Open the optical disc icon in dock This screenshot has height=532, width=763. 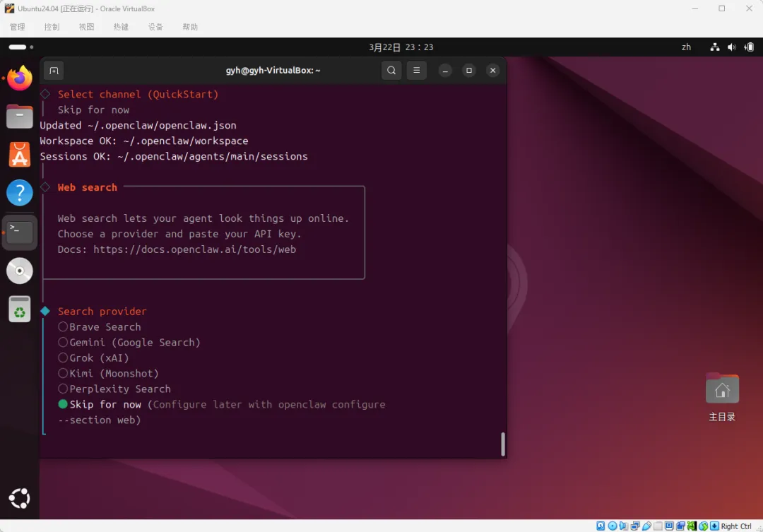(x=20, y=271)
